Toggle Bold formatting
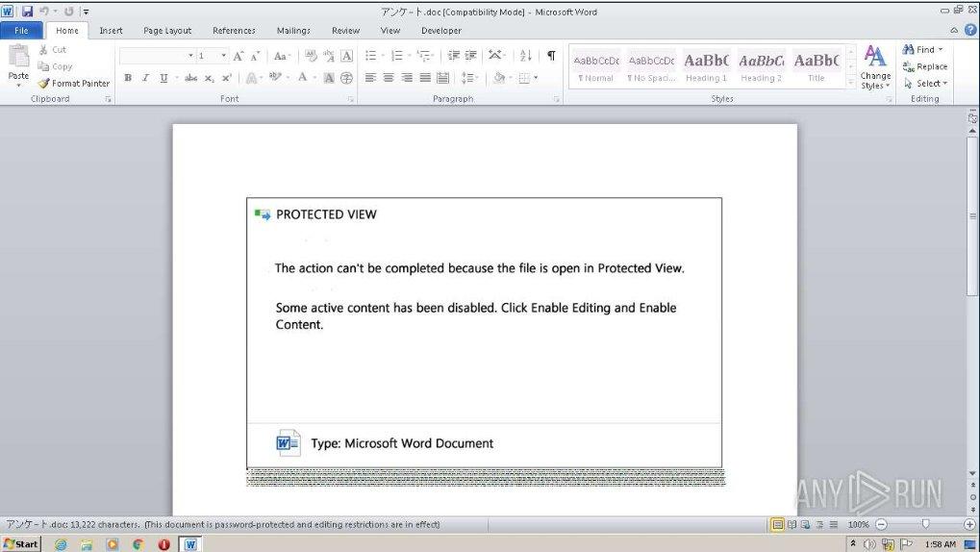The width and height of the screenshot is (980, 552). (x=128, y=78)
